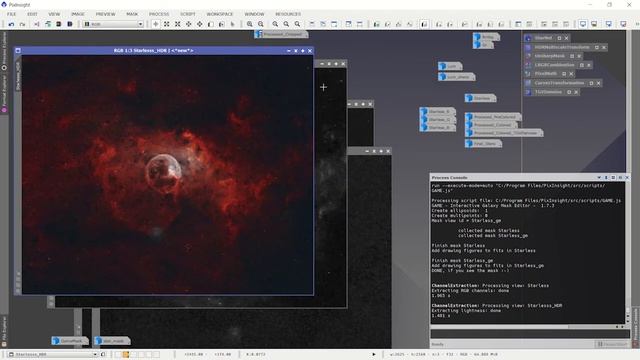
Task: Close the PixelMath process icon with its X
Action: click(x=571, y=74)
